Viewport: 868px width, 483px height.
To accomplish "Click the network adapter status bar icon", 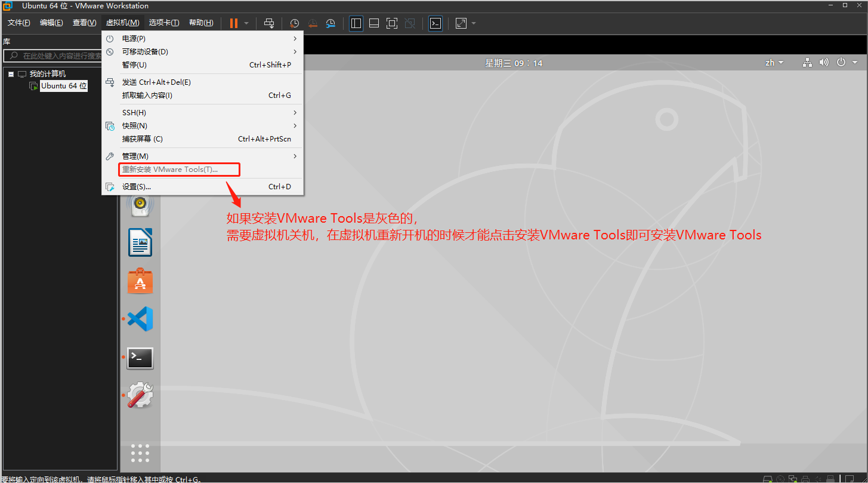I will 793,479.
